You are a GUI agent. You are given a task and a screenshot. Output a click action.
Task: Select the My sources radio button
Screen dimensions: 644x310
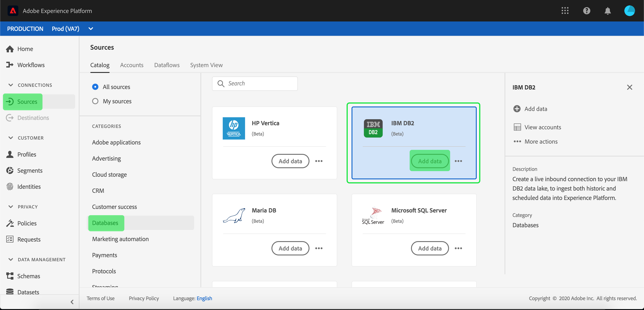click(95, 101)
